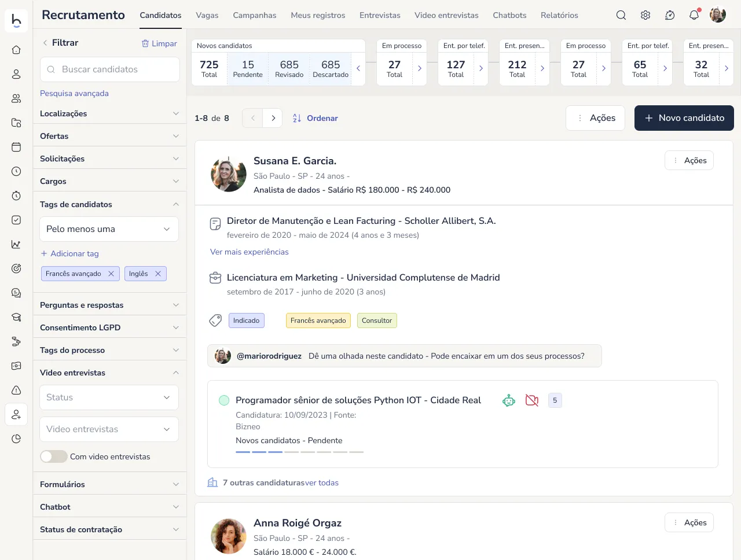This screenshot has height=560, width=741.
Task: Expand the Chatbot filter section
Action: click(109, 507)
